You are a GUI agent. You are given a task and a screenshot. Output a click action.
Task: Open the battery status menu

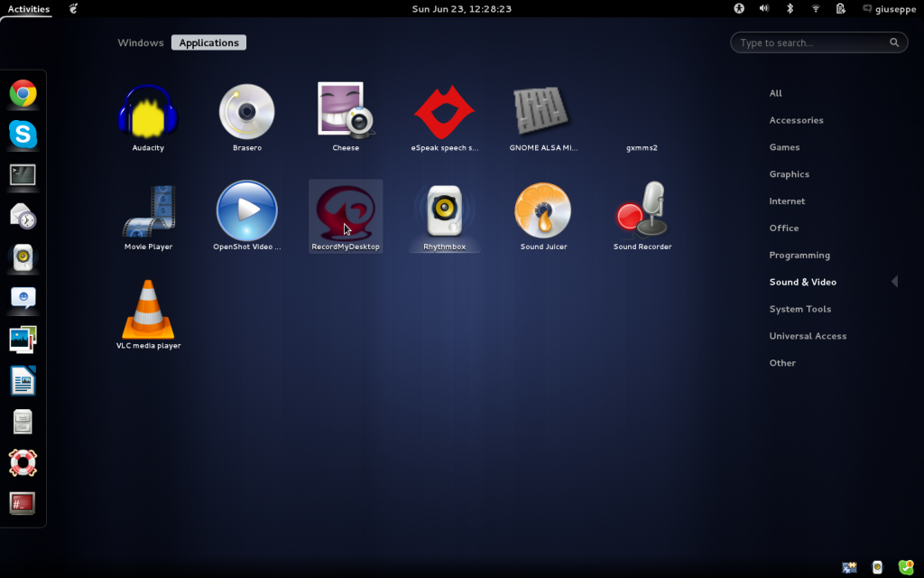pos(841,8)
